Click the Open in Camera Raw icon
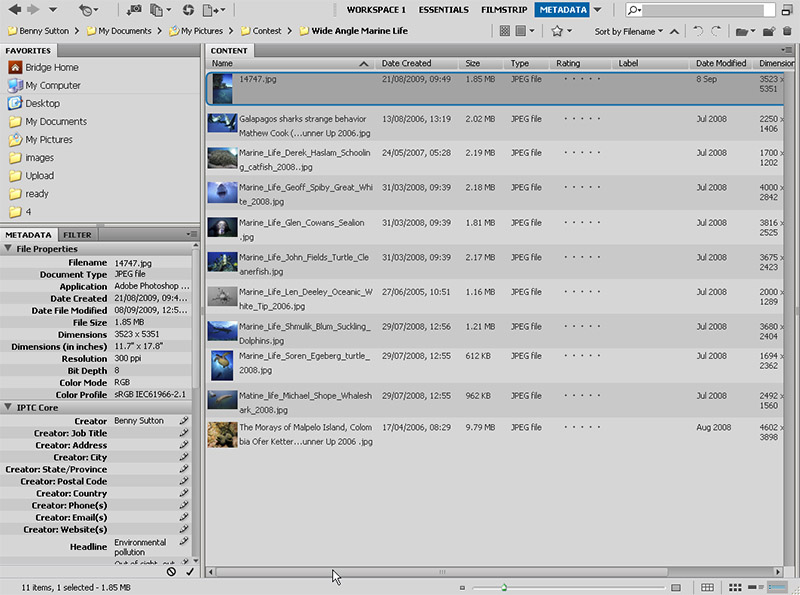The image size is (800, 595). 188,9
